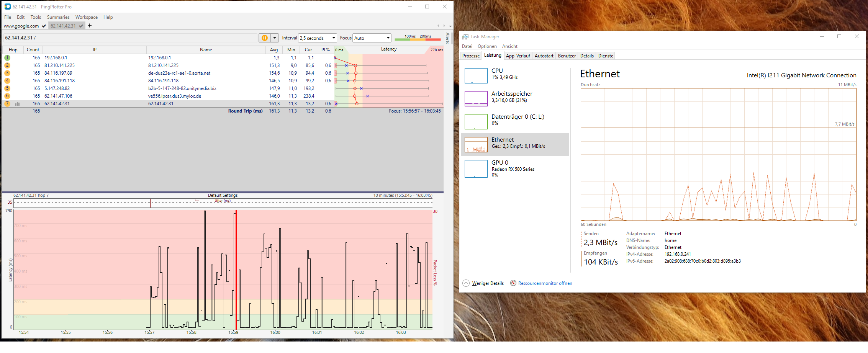Pause the trace with the orange button
The width and height of the screenshot is (868, 353).
(x=265, y=38)
